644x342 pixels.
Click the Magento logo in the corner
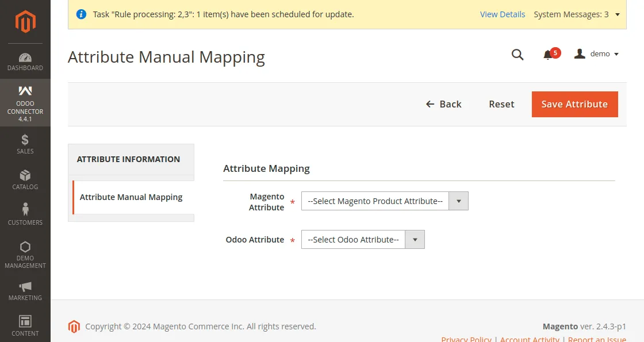point(25,21)
